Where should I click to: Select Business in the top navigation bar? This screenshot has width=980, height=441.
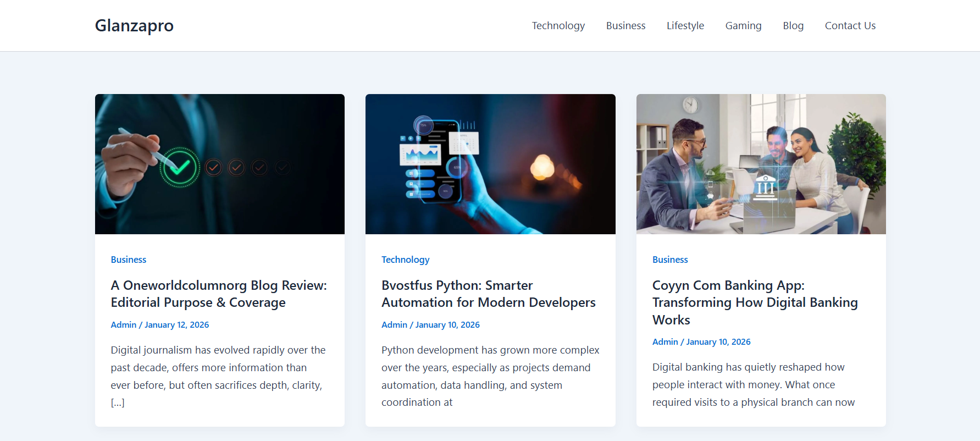point(625,26)
